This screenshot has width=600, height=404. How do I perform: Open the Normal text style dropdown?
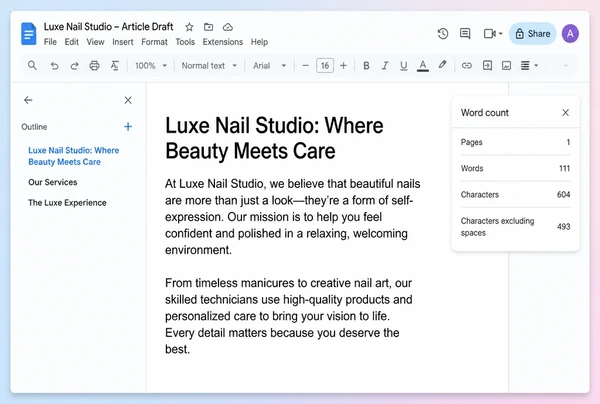[x=209, y=66]
